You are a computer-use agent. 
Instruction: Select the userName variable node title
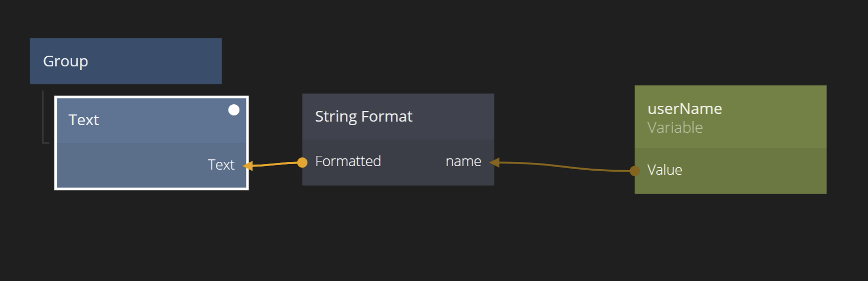coord(684,109)
